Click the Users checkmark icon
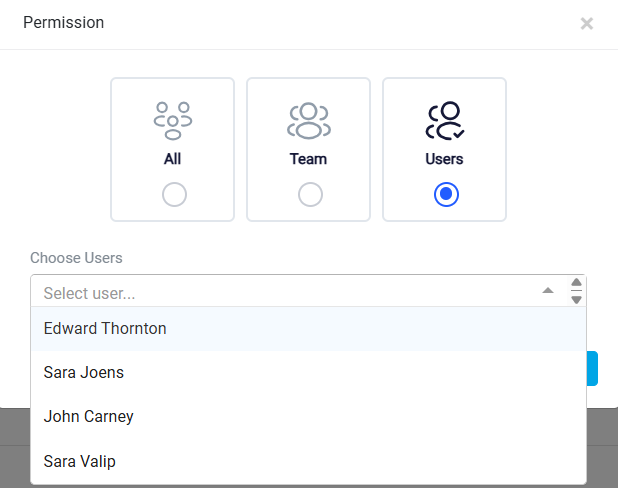The width and height of the screenshot is (618, 488). point(445,121)
